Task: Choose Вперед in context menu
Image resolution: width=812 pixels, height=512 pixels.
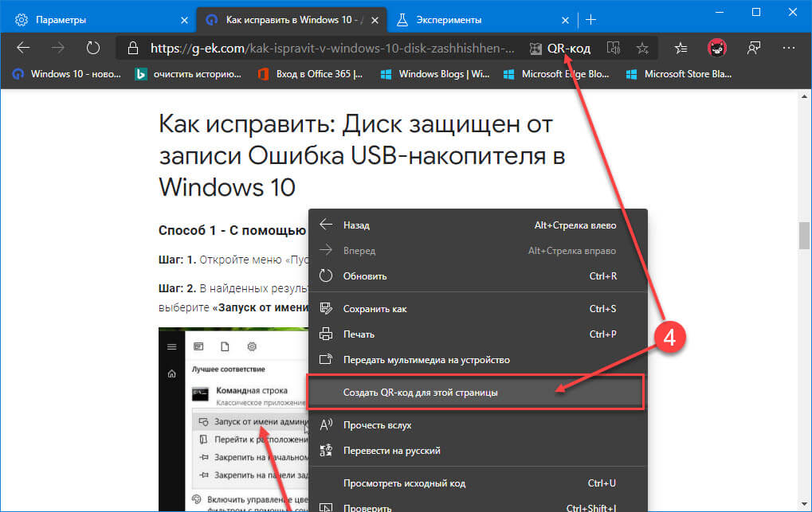Action: (x=477, y=251)
